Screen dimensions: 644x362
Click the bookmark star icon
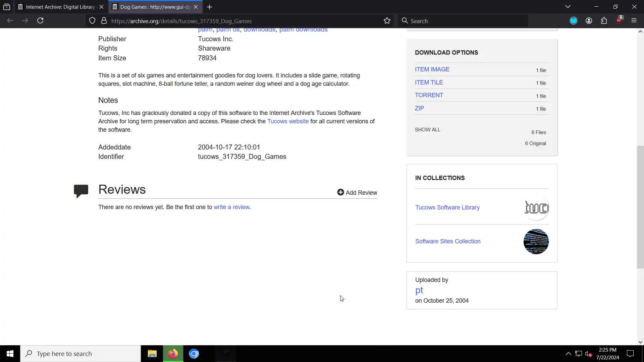pos(387,21)
